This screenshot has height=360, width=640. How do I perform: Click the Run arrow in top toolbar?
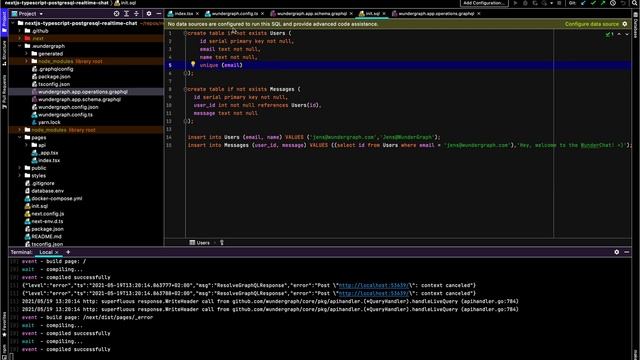516,3
